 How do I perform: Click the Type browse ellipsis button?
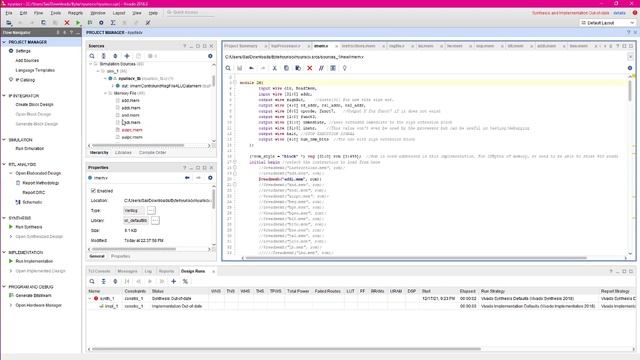click(x=151, y=211)
